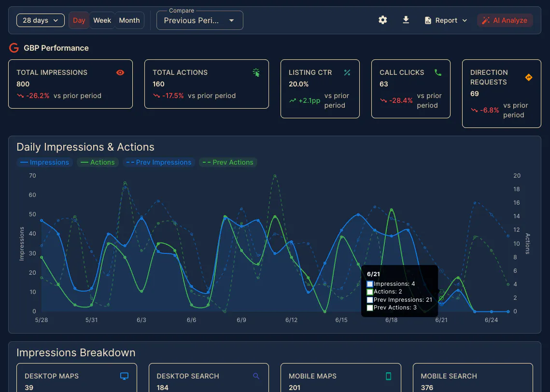Image resolution: width=550 pixels, height=392 pixels.
Task: Click the Prev Actions color box in tooltip
Action: coord(370,308)
